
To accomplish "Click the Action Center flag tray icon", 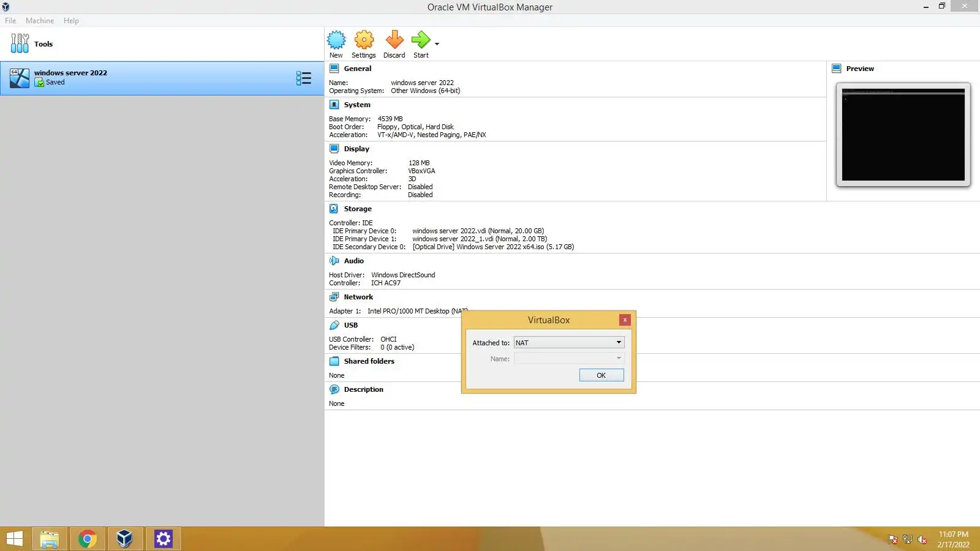I will coord(893,539).
